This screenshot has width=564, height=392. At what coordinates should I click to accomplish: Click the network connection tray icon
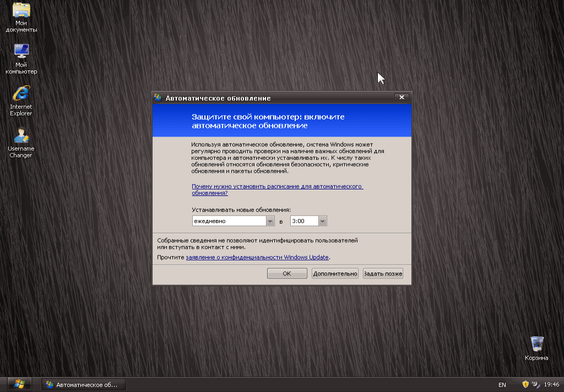535,384
